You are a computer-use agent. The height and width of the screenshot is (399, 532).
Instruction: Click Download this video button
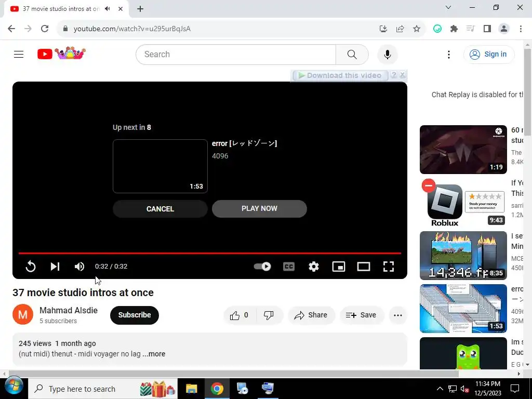coord(340,75)
